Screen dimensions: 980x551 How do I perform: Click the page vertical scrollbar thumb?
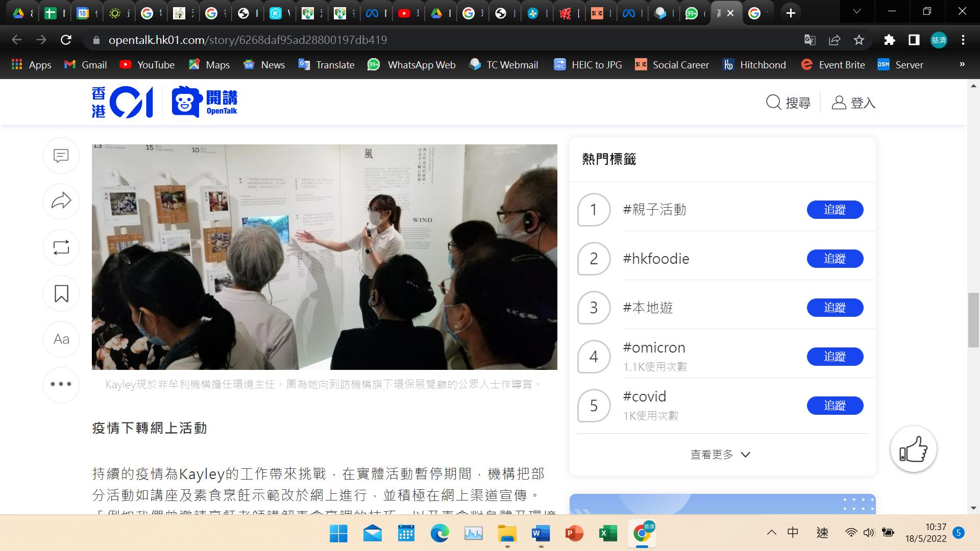tap(973, 320)
